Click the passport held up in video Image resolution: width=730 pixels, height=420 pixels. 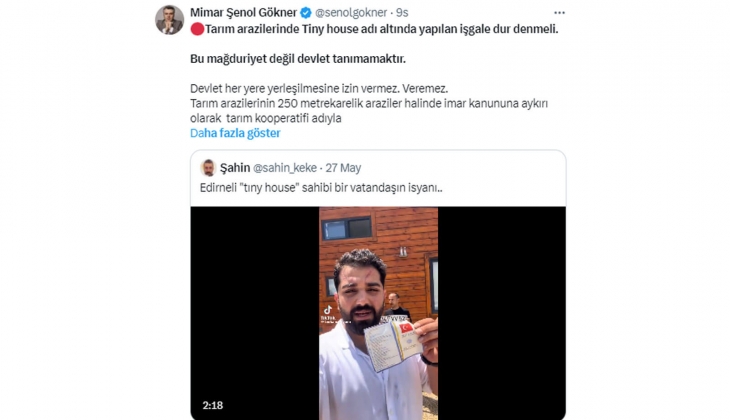tap(395, 345)
